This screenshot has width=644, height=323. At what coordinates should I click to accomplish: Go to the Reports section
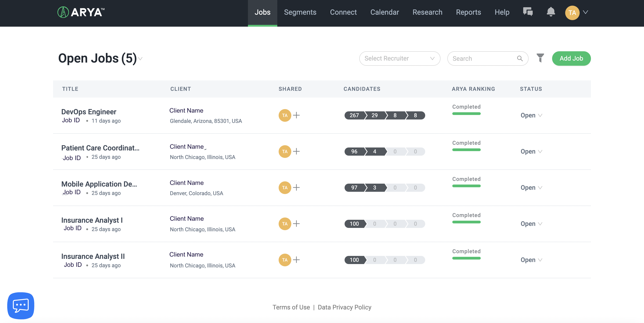(x=469, y=12)
